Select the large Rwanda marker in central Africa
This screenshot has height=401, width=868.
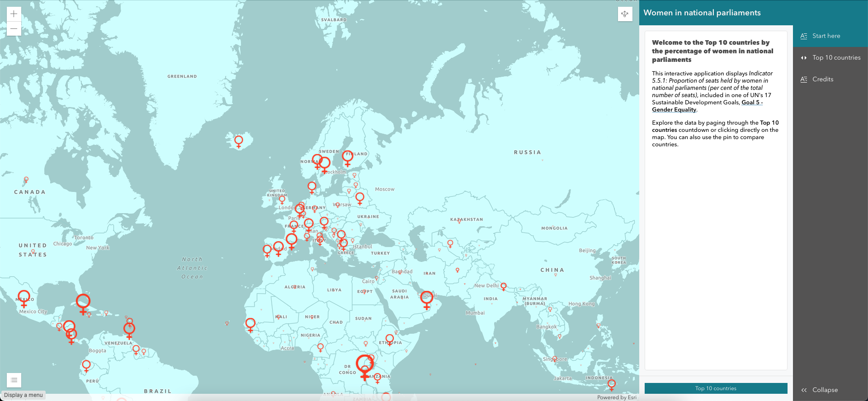coord(364,368)
